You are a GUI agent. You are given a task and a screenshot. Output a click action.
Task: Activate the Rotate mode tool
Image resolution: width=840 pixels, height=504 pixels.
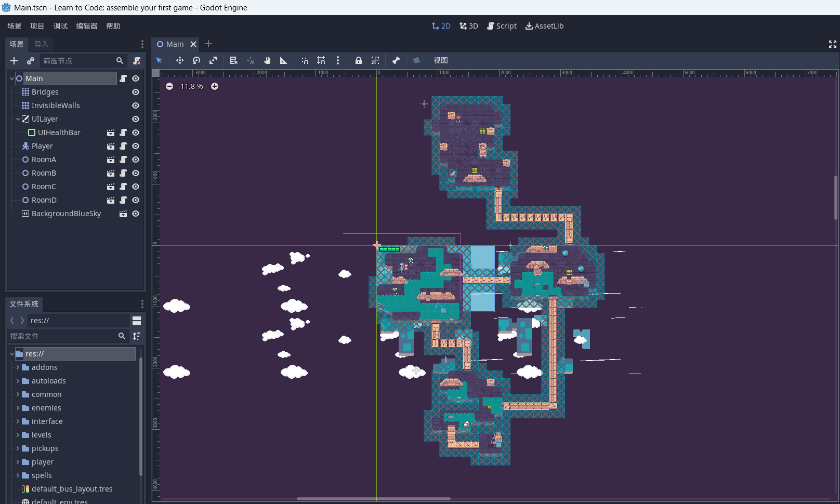click(x=196, y=60)
